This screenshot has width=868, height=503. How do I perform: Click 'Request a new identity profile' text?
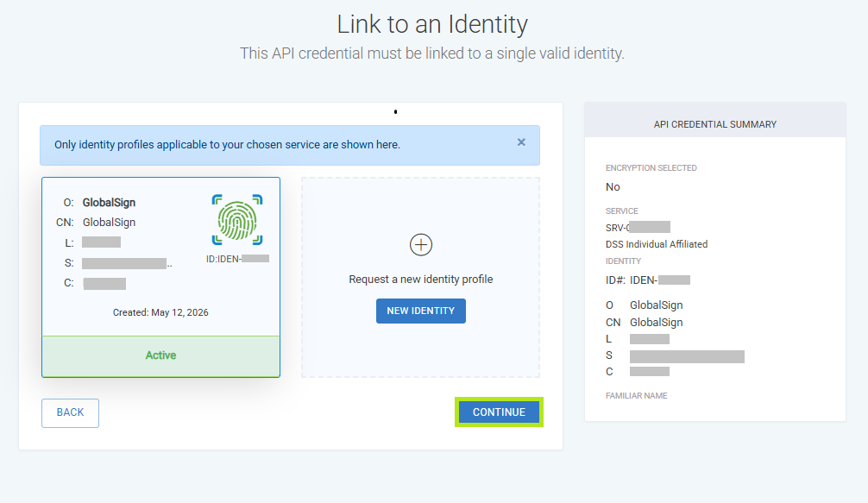pos(421,280)
